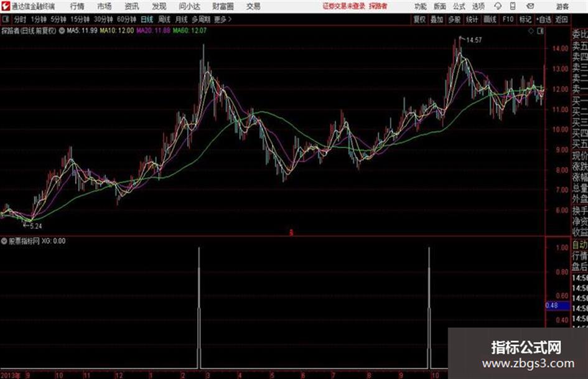Viewport: 588px width, 379px height.
Task: Expand MA indicator dropdown beside 探路者(日线 前复权)
Action: point(62,30)
